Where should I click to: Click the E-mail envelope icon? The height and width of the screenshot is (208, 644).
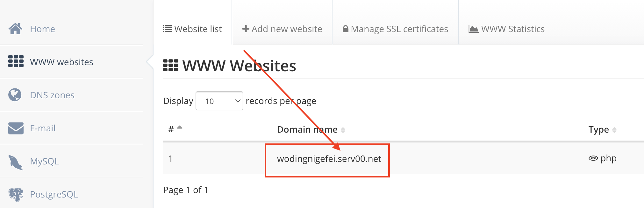[x=16, y=128]
